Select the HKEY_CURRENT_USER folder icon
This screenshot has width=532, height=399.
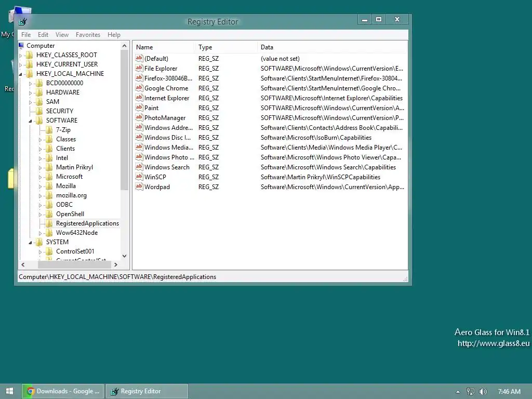tap(30, 64)
